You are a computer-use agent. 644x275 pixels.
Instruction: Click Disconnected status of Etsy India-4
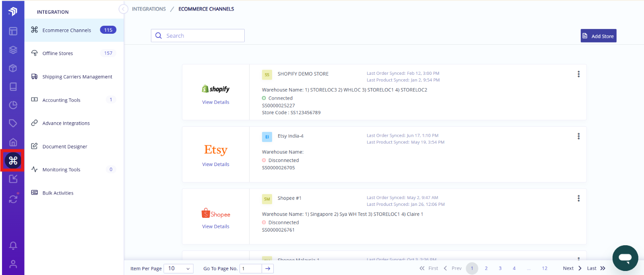[x=281, y=160]
